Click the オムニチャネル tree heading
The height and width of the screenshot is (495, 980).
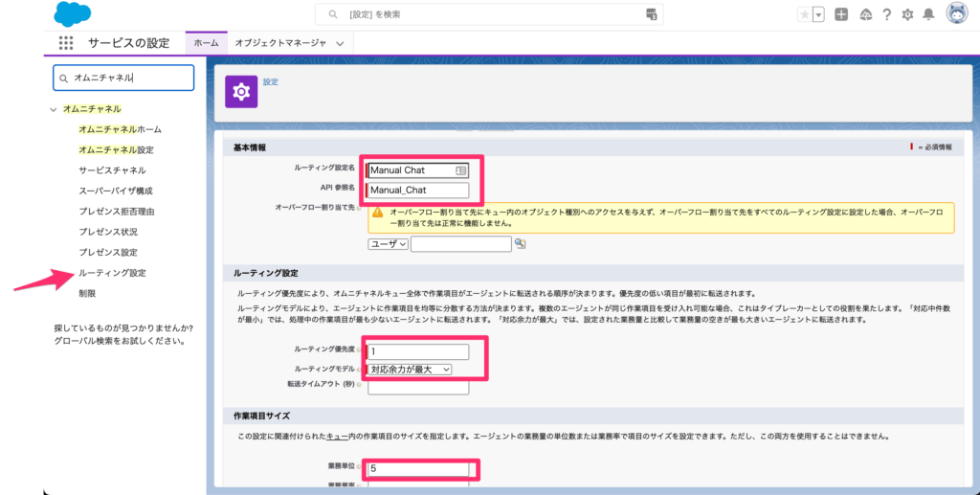92,109
